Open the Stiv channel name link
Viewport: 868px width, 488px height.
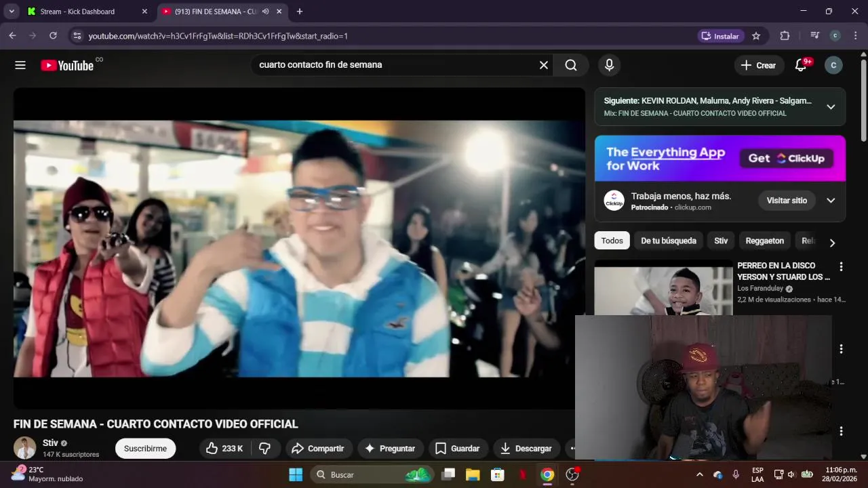(50, 443)
